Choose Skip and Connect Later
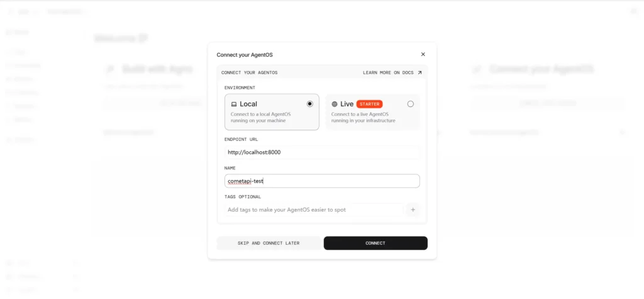644x299 pixels. [x=269, y=243]
